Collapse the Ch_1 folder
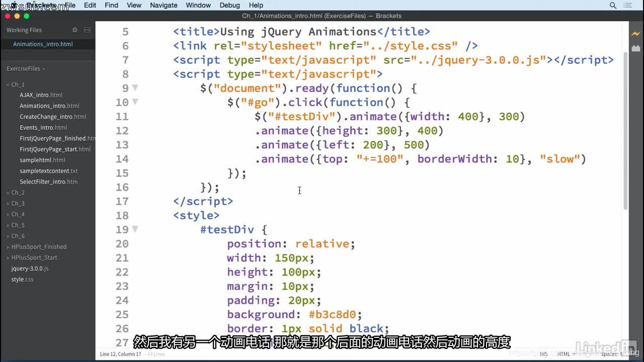The image size is (644, 362). 8,85
